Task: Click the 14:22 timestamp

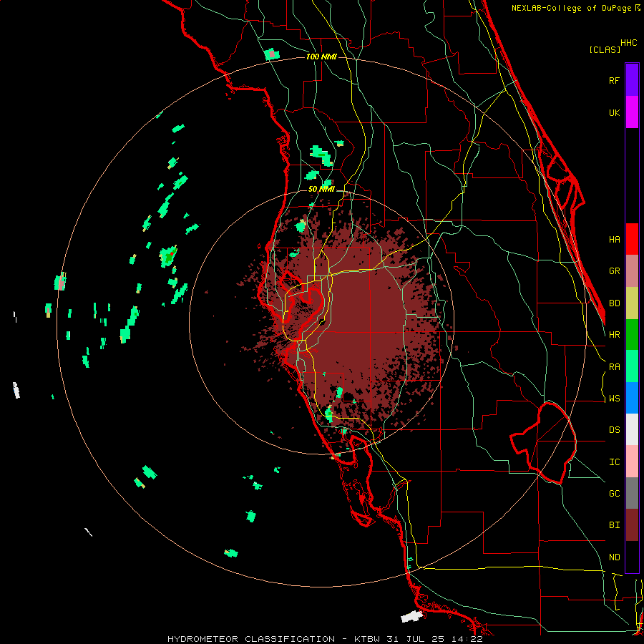Action: 468,639
